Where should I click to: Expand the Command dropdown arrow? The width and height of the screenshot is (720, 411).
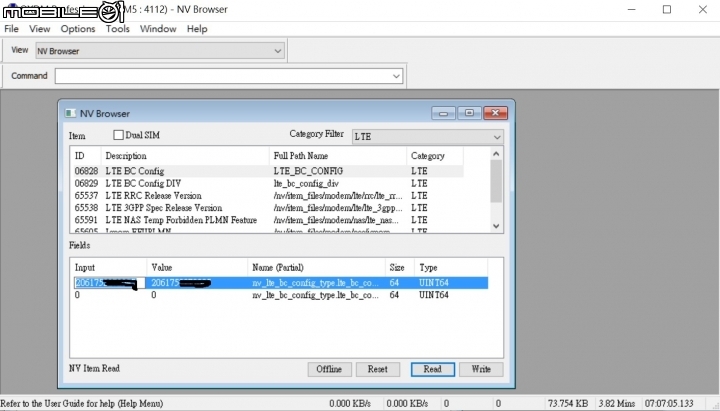click(x=396, y=76)
